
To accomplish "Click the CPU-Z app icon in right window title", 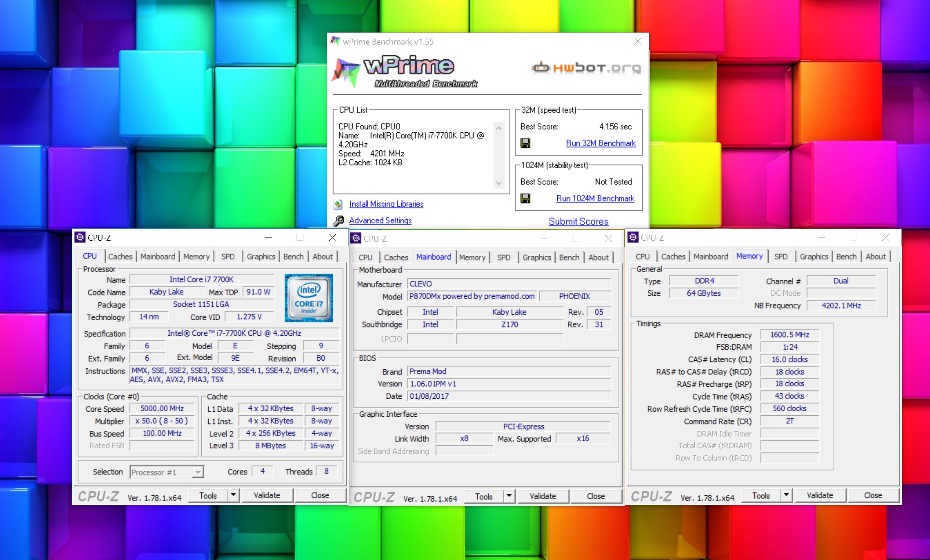I will click(x=633, y=238).
